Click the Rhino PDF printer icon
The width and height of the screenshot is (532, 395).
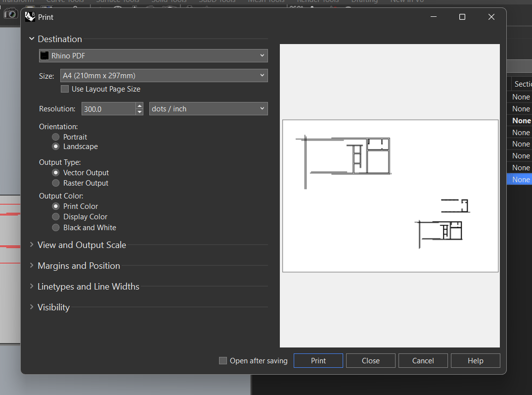coord(45,56)
